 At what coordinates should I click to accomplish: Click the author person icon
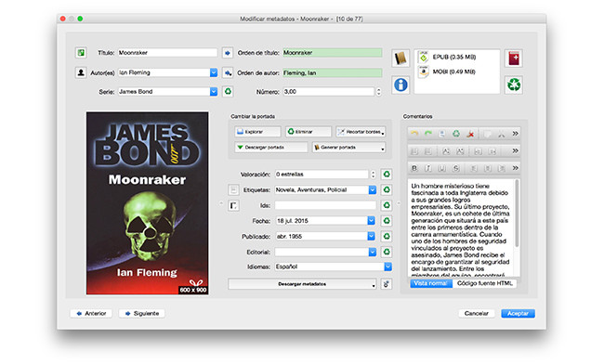click(81, 72)
